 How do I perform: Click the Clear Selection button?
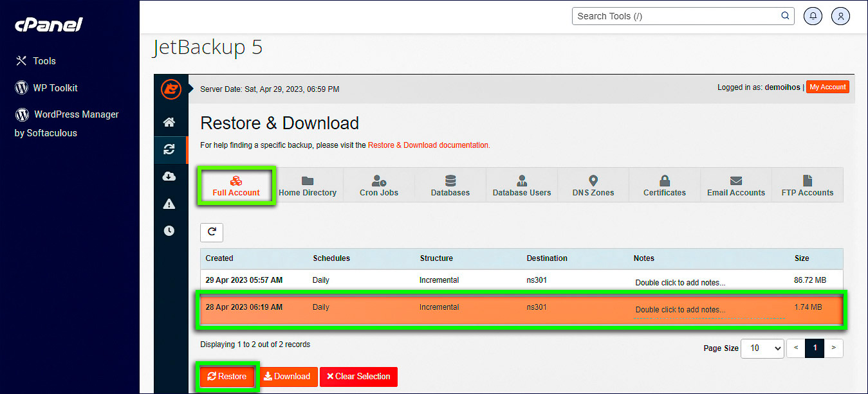tap(358, 377)
